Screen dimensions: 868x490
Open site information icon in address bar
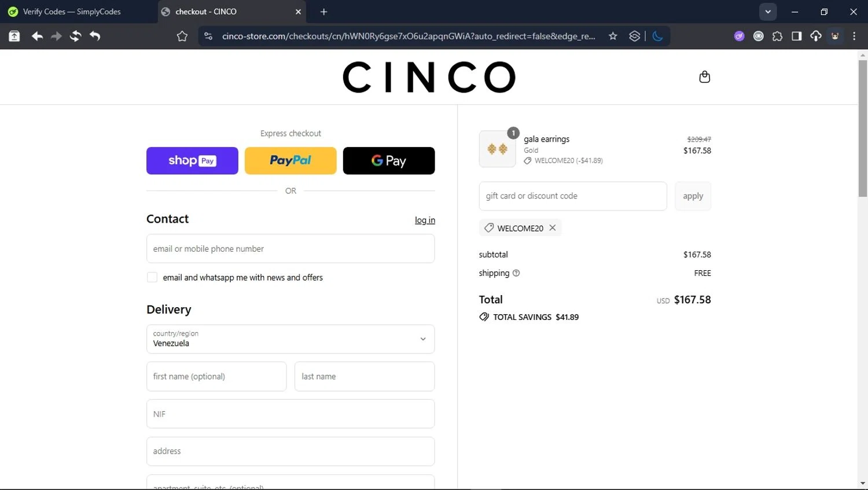208,36
